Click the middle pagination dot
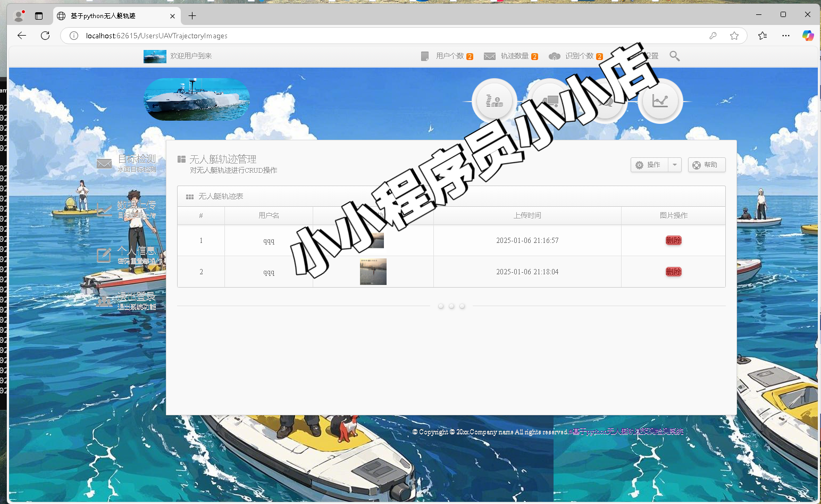The height and width of the screenshot is (504, 821). (451, 306)
